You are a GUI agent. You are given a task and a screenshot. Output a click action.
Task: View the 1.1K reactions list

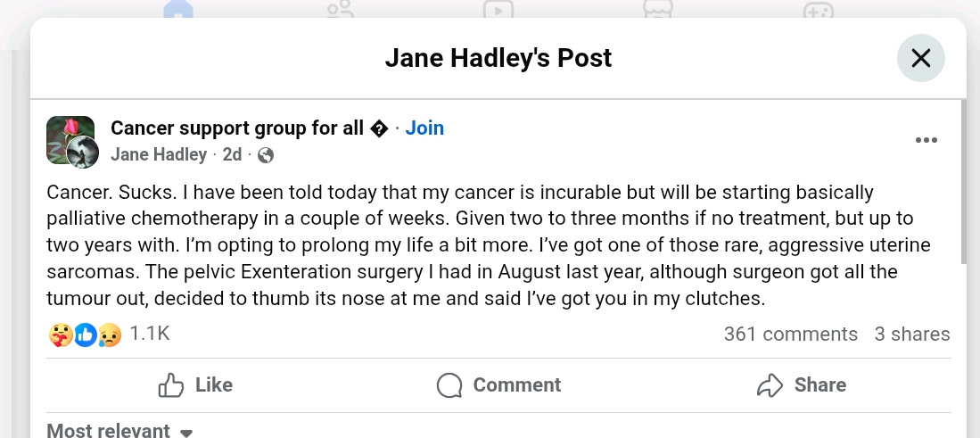click(150, 334)
